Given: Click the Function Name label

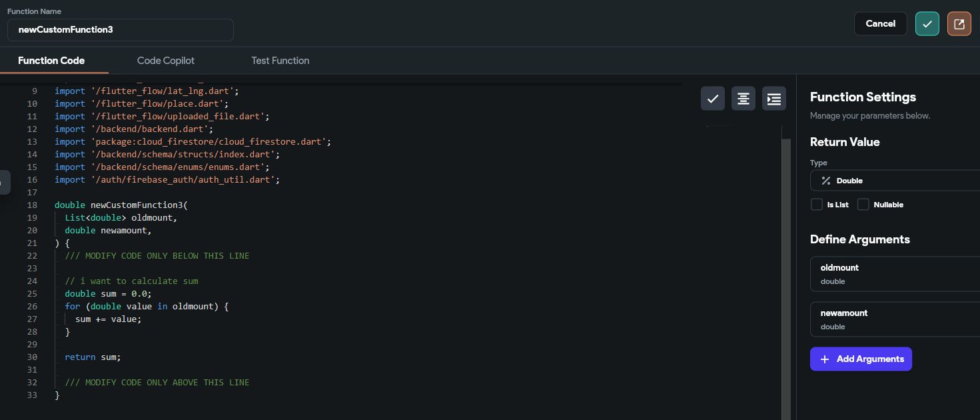Looking at the screenshot, I should point(33,11).
